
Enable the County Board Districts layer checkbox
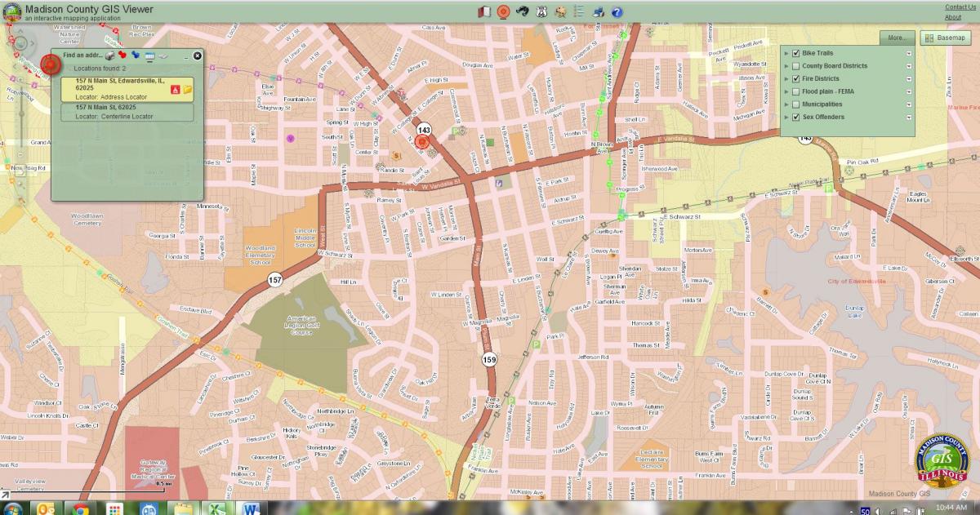click(795, 66)
